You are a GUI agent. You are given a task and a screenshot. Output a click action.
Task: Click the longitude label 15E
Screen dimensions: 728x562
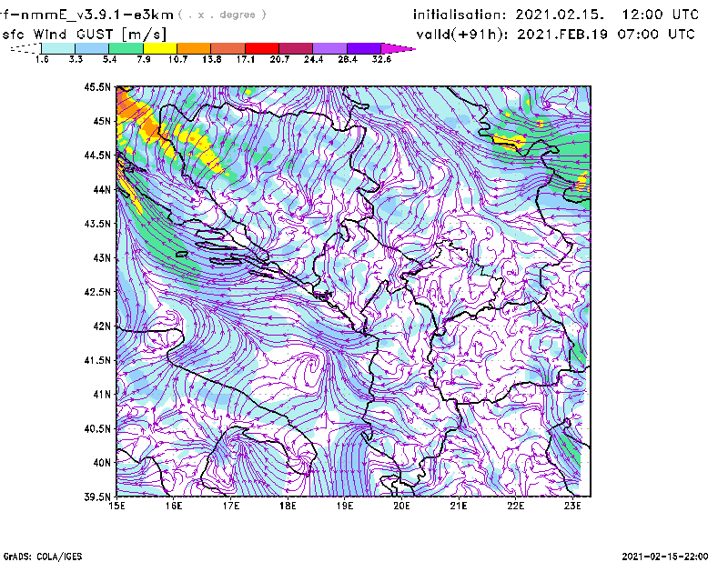tap(116, 506)
